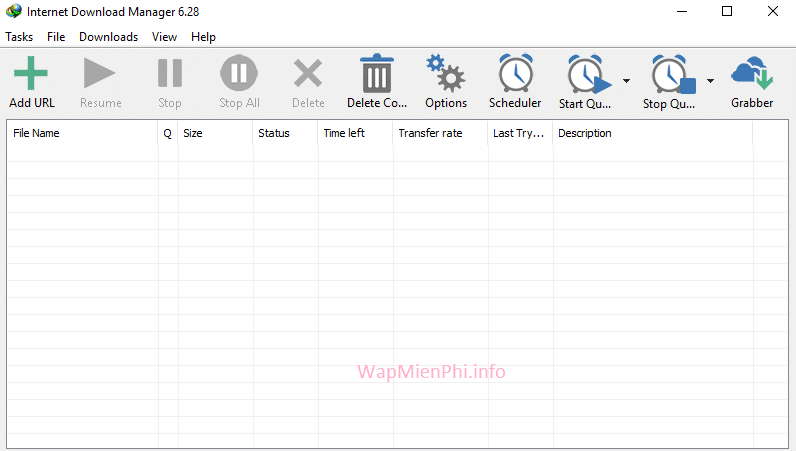Screen dimensions: 796x451
Task: Sort by Time left column header
Action: pos(355,133)
